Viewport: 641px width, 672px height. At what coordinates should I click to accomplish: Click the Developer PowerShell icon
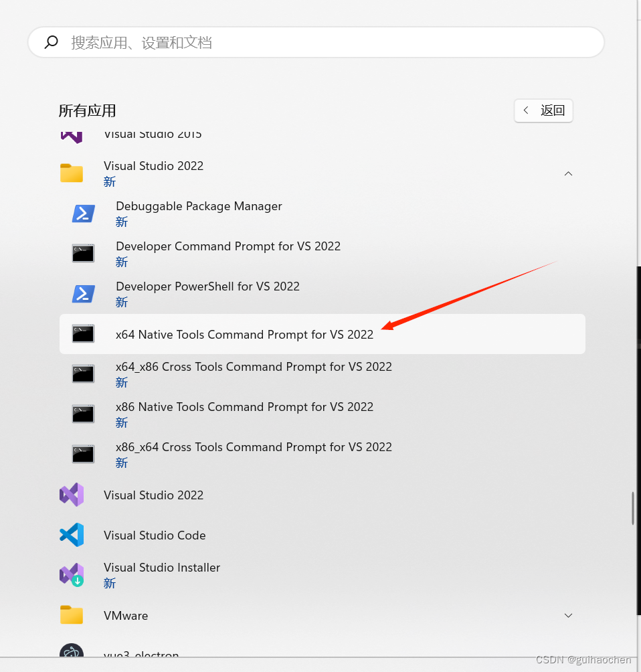(x=83, y=294)
